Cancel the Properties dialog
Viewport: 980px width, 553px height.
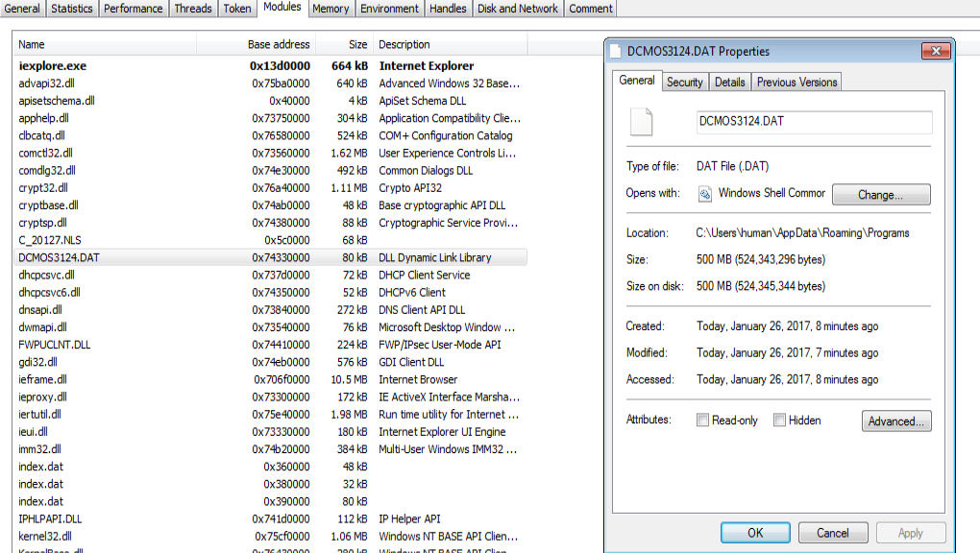[x=832, y=533]
